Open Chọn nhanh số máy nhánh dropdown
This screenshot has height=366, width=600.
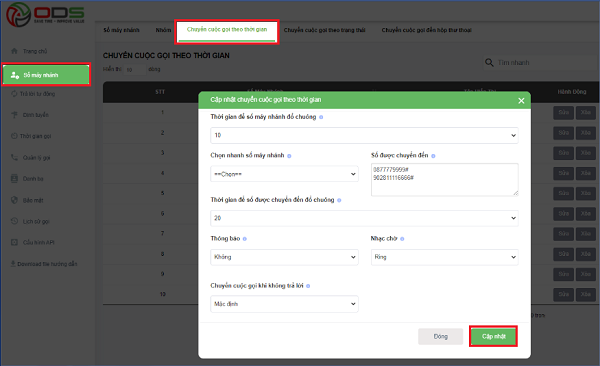click(x=284, y=174)
